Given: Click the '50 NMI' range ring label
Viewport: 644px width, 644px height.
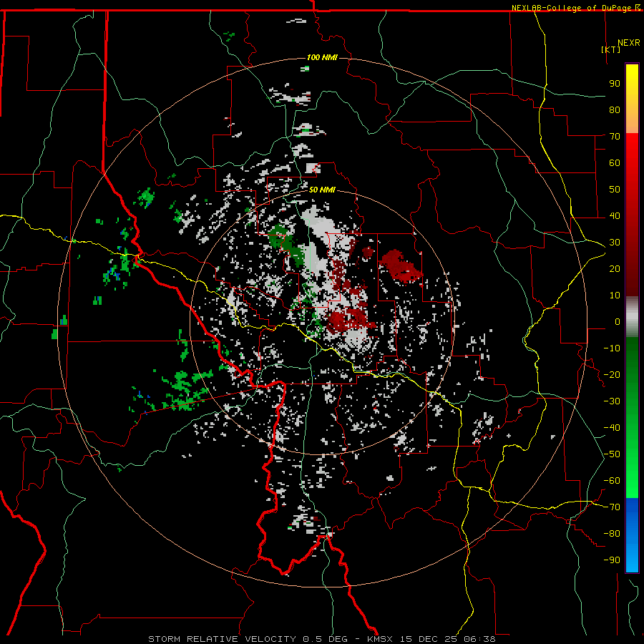Looking at the screenshot, I should [322, 190].
